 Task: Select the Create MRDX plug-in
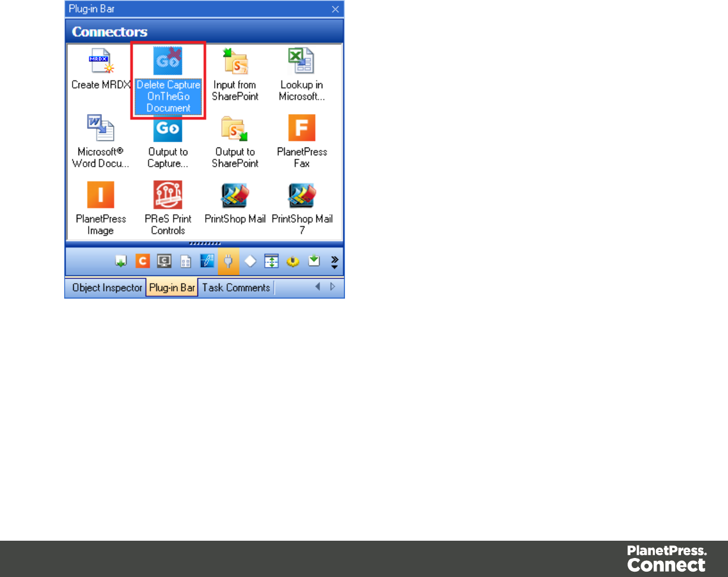pyautogui.click(x=101, y=69)
